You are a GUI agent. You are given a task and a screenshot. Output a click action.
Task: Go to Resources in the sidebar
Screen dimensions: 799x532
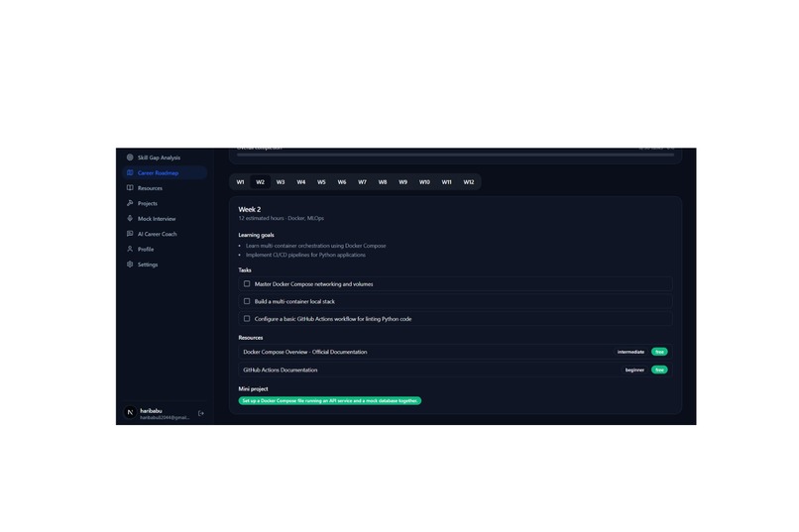pos(150,188)
